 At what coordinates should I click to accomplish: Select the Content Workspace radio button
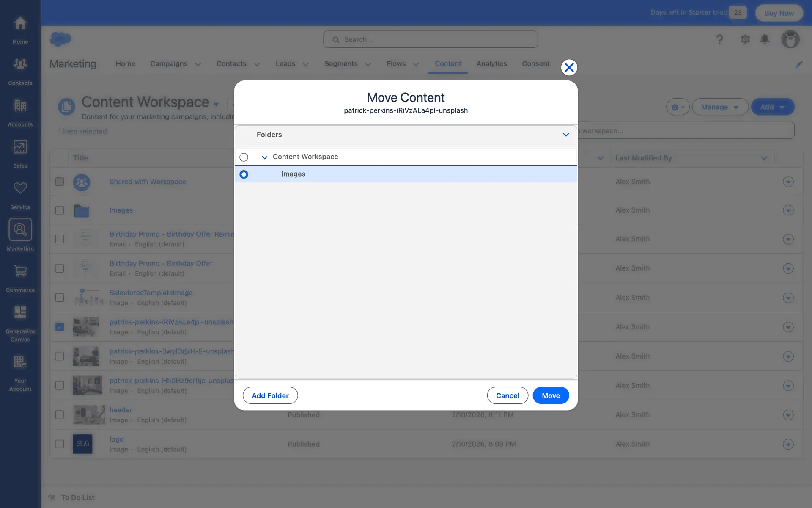(244, 157)
